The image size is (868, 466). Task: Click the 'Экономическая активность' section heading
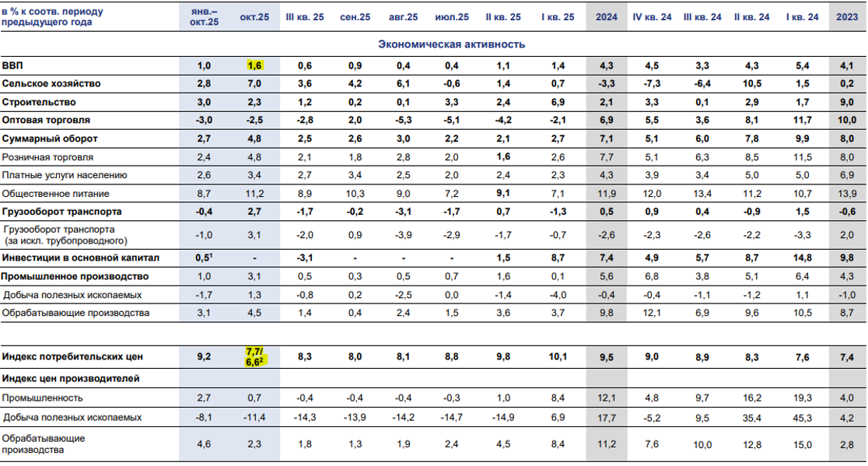pyautogui.click(x=451, y=44)
